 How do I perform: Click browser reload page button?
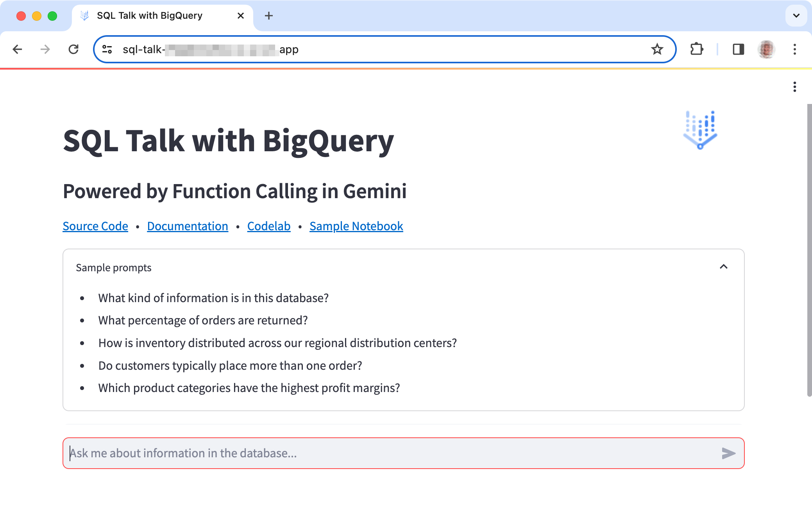tap(73, 49)
